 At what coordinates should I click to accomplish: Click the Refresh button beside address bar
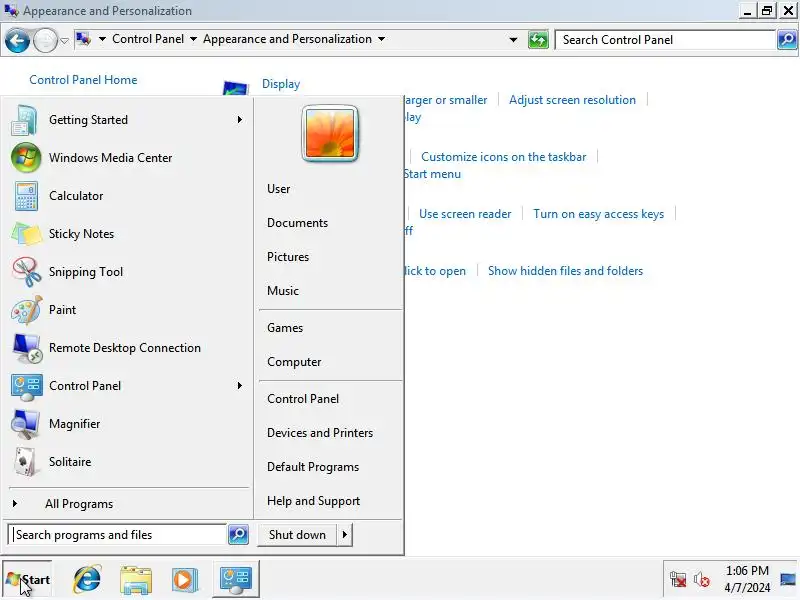click(x=538, y=40)
